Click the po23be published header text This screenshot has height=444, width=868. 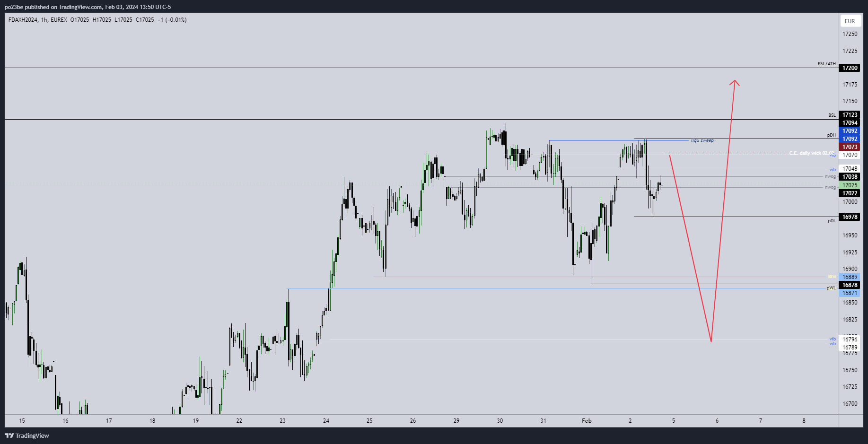click(x=88, y=7)
